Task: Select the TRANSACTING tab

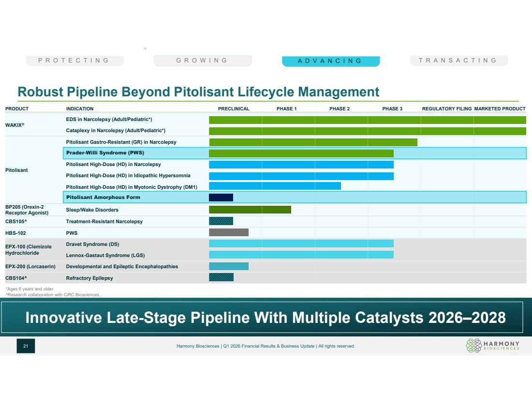Action: (x=458, y=61)
